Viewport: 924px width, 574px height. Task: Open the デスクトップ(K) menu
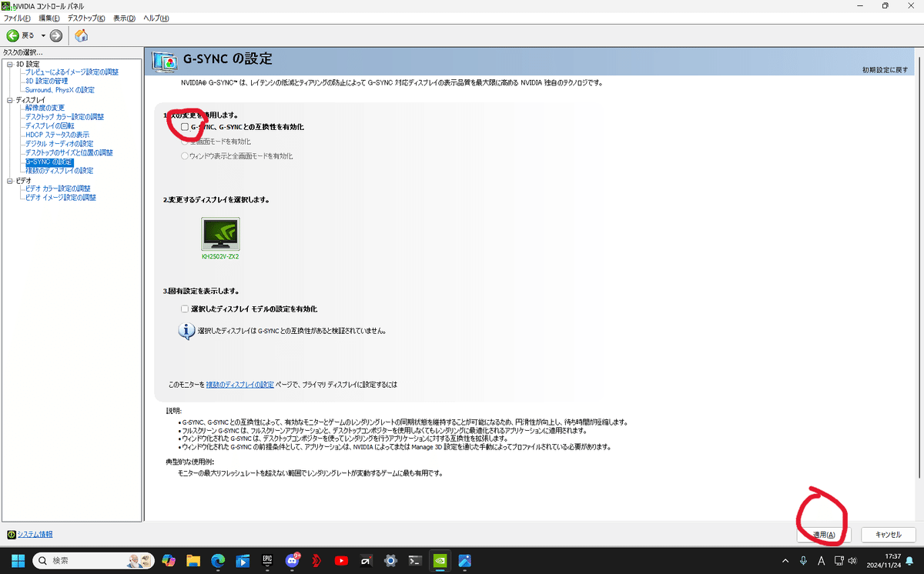pyautogui.click(x=85, y=18)
